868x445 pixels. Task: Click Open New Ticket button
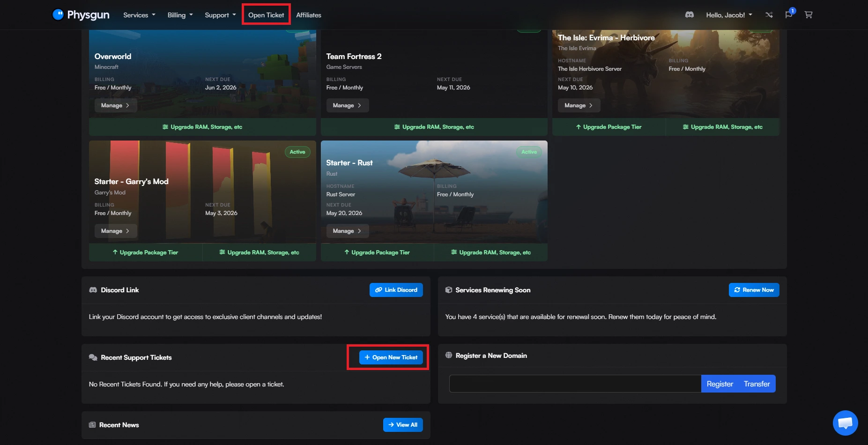point(391,357)
